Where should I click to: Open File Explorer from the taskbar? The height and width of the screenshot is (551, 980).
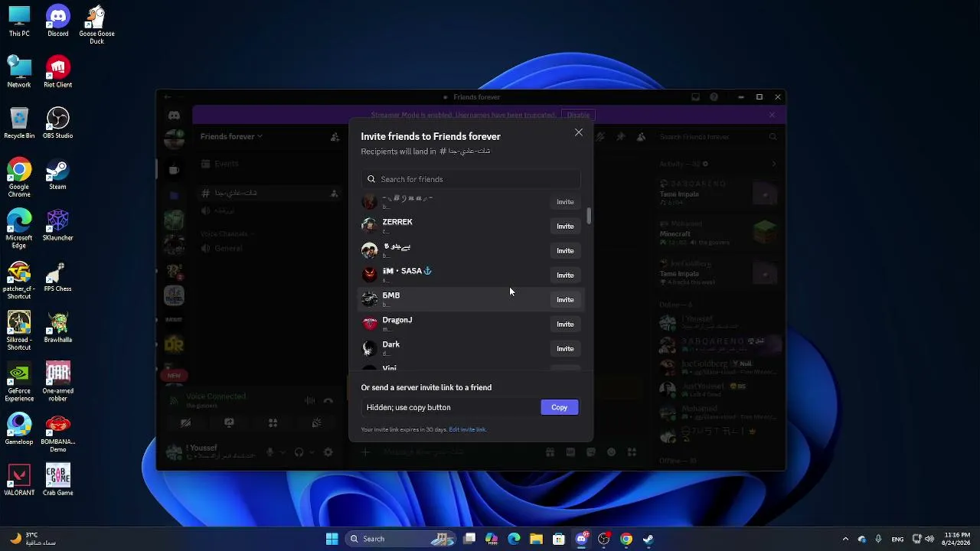tap(536, 539)
